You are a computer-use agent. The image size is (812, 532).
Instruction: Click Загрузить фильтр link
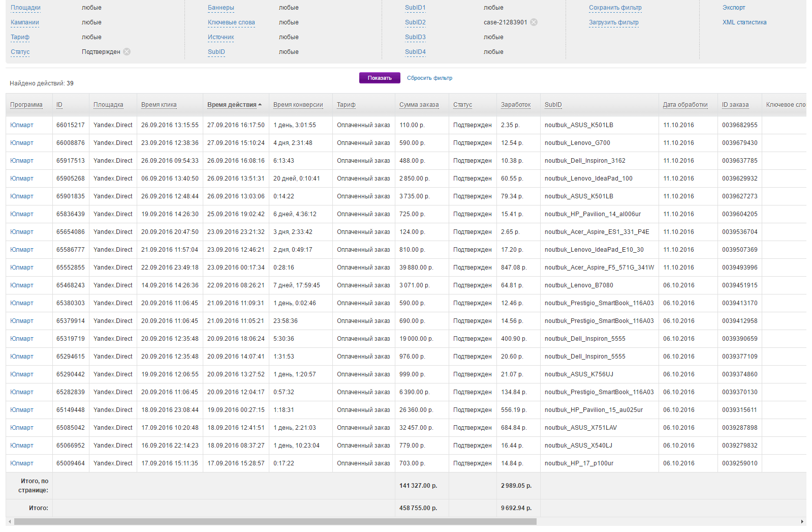(613, 22)
